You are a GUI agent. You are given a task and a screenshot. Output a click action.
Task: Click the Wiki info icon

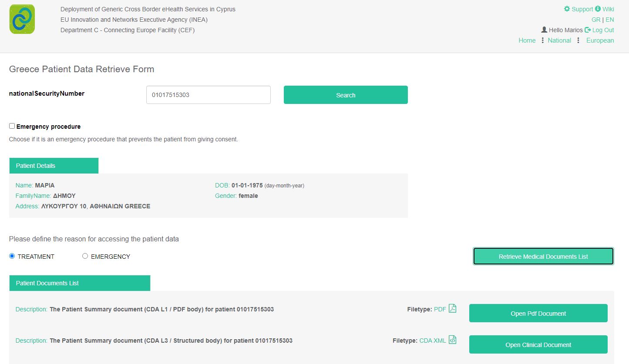pos(598,9)
